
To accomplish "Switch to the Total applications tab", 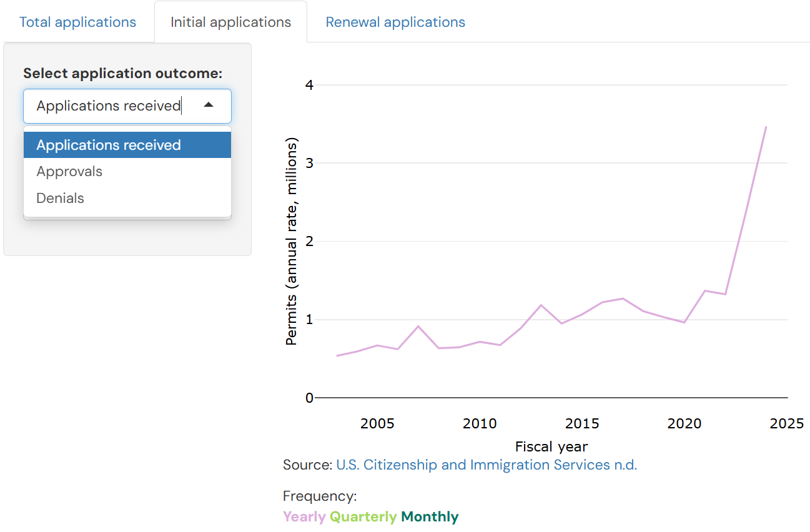I will click(77, 22).
